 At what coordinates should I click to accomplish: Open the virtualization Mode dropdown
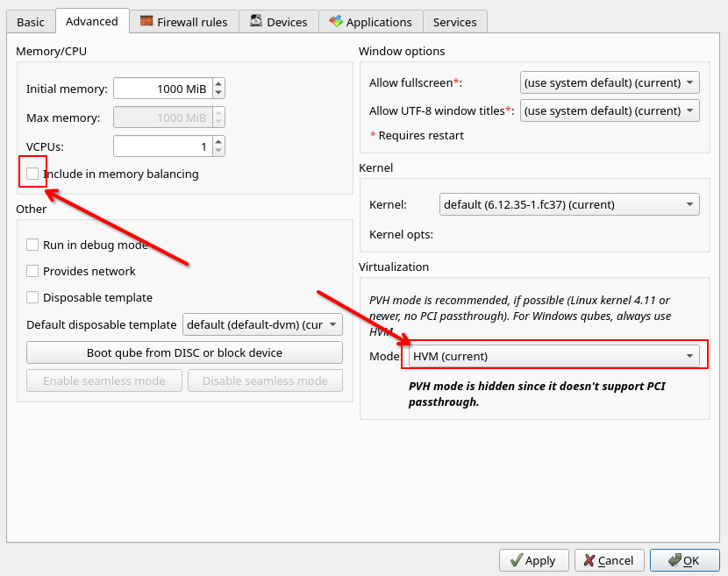tap(553, 357)
